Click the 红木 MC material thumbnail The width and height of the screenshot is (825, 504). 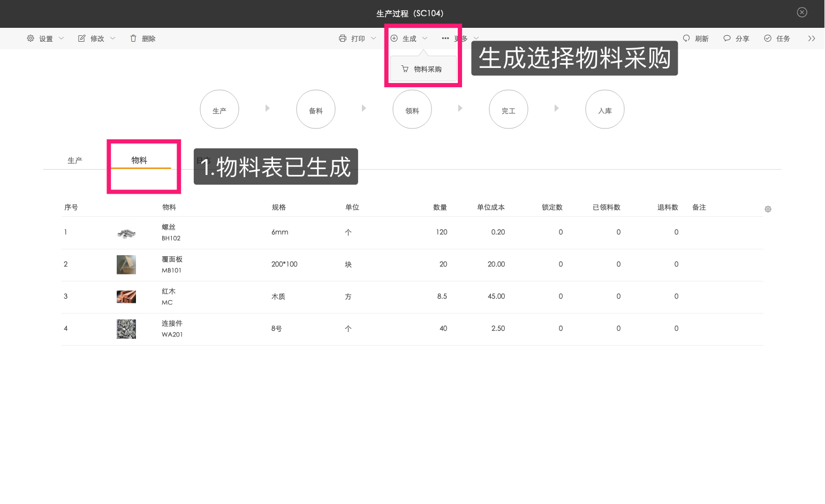click(126, 296)
